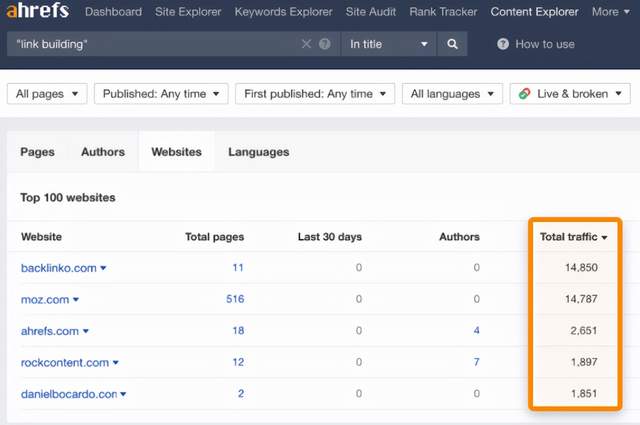
Task: Open Site Audit
Action: [371, 11]
